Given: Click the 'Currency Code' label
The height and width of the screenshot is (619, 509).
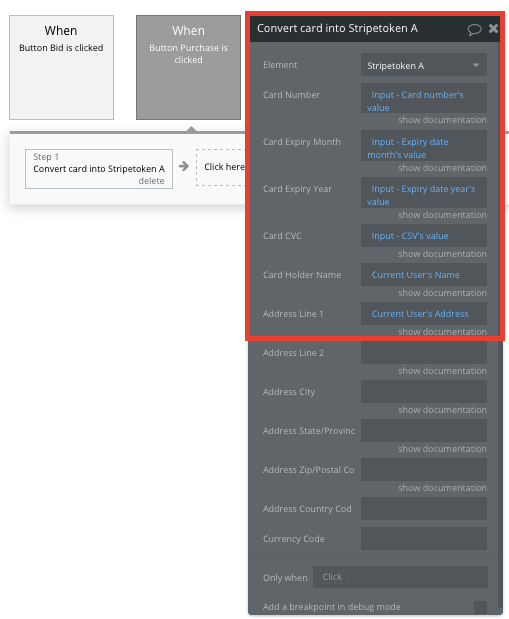Looking at the screenshot, I should [294, 539].
